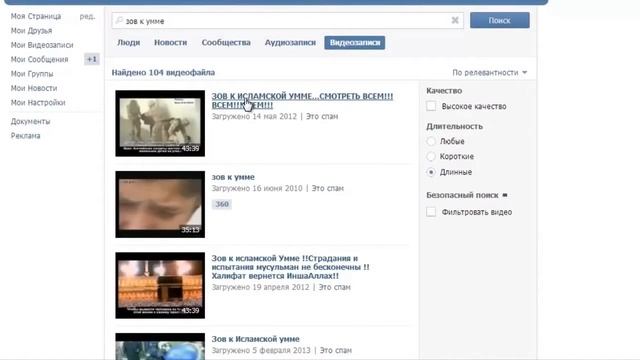Open Моя Страница in the sidebar
The width and height of the screenshot is (640, 360).
tap(36, 16)
